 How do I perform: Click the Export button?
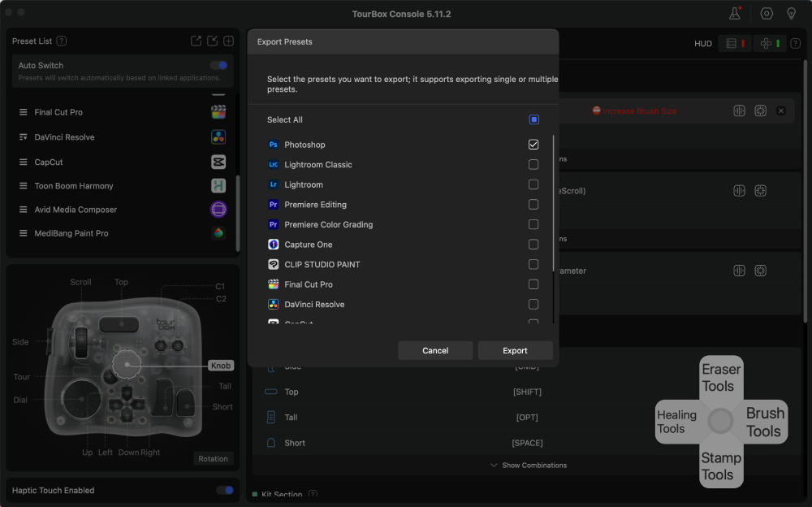pyautogui.click(x=515, y=350)
